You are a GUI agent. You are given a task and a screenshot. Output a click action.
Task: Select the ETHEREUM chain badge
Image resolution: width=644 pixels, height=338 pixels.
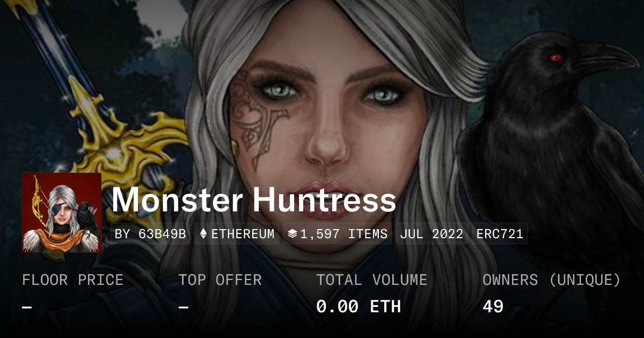237,234
